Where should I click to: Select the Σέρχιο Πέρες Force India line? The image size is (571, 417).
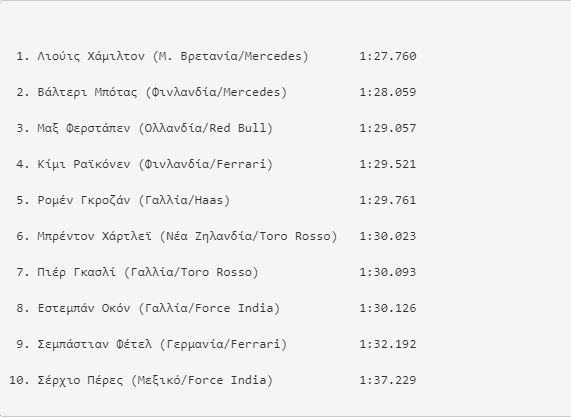tap(155, 381)
